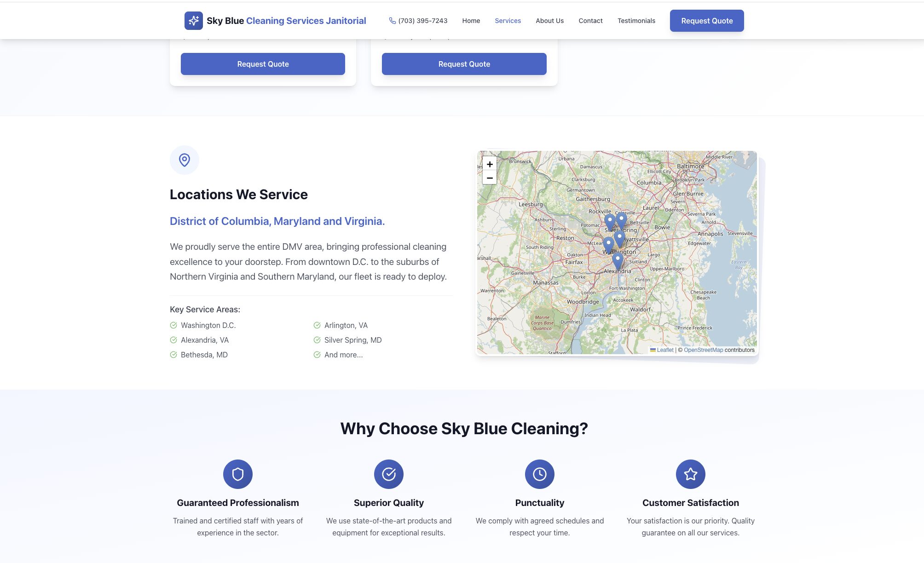Viewport: 924px width, 563px height.
Task: Click the Leaflet flag icon in map attribution
Action: coord(653,350)
